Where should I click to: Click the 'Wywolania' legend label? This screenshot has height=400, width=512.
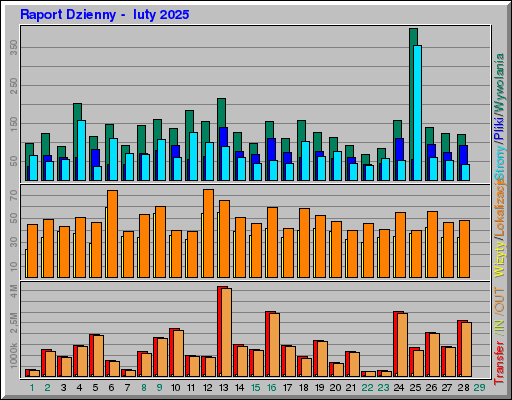point(500,82)
